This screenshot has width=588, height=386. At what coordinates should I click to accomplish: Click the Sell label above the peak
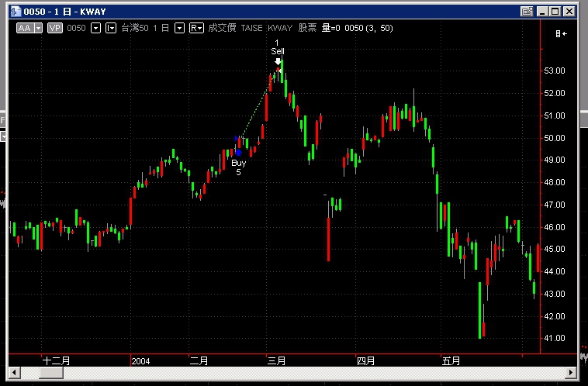(x=278, y=51)
